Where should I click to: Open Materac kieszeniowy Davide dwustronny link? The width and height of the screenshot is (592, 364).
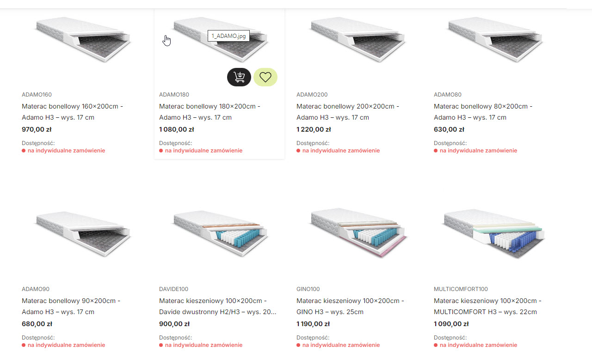217,306
